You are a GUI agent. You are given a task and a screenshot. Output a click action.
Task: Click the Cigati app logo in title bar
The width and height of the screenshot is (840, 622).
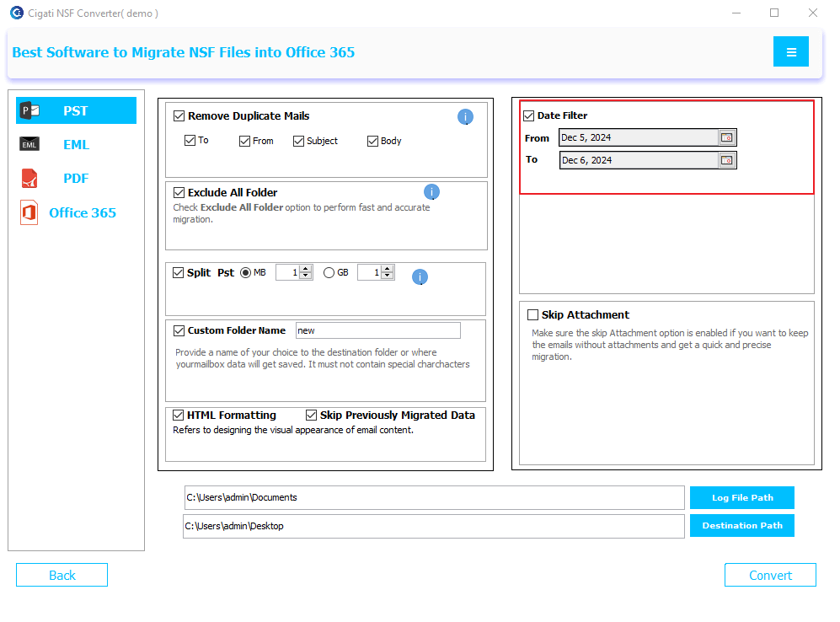click(17, 13)
